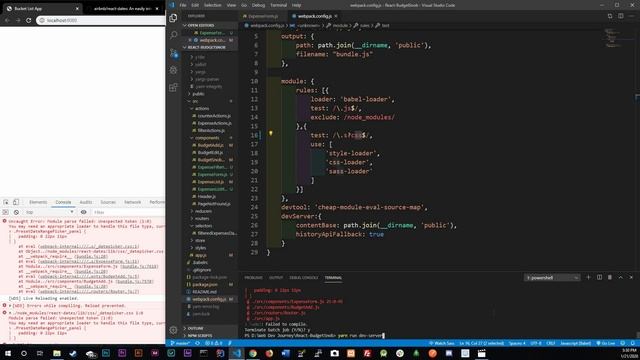Open the console context 'top' dropdown
Screen dimensions: 640x360
click(x=49, y=212)
